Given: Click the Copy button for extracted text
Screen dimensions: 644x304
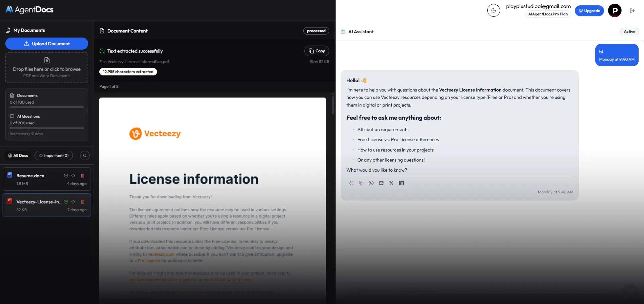Looking at the screenshot, I should [316, 51].
